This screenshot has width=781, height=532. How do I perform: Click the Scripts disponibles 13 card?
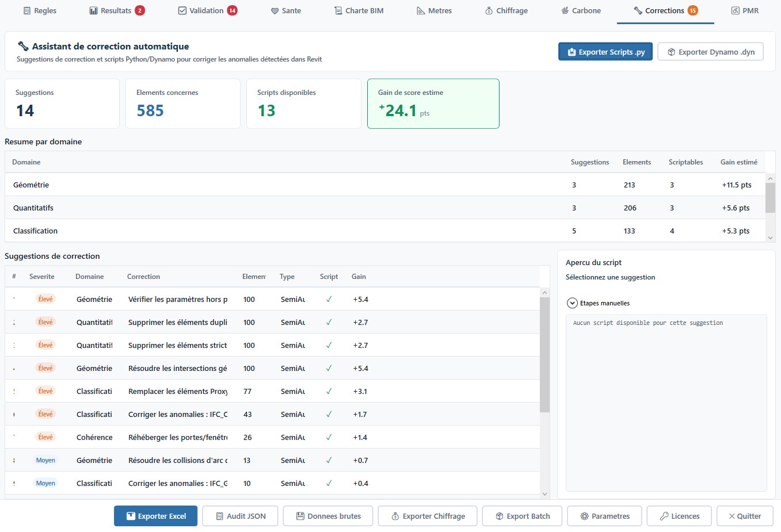[304, 104]
